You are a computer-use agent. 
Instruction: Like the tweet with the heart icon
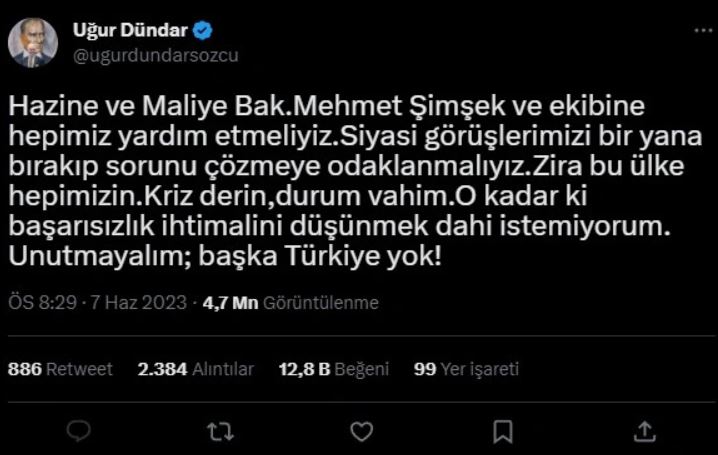[x=362, y=431]
